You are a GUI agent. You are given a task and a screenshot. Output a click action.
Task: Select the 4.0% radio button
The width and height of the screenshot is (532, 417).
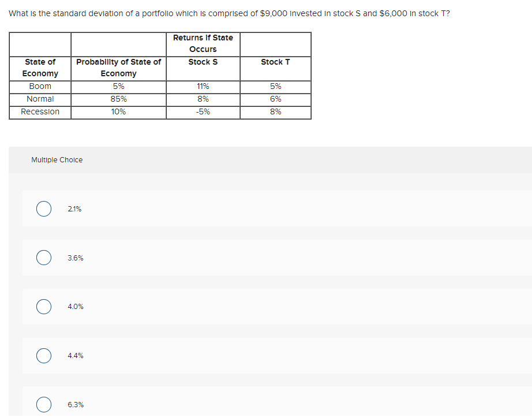(x=43, y=307)
